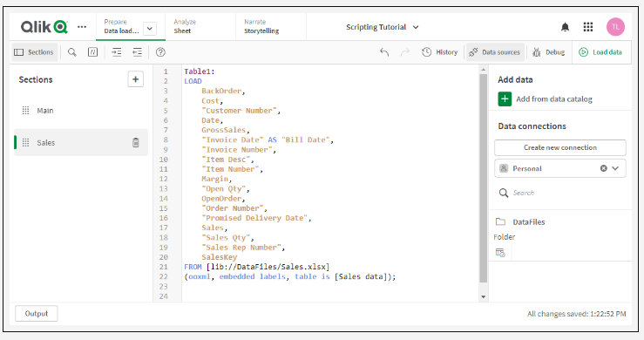This screenshot has width=644, height=340.
Task: Click line number 24 in editor gutter
Action: [164, 296]
